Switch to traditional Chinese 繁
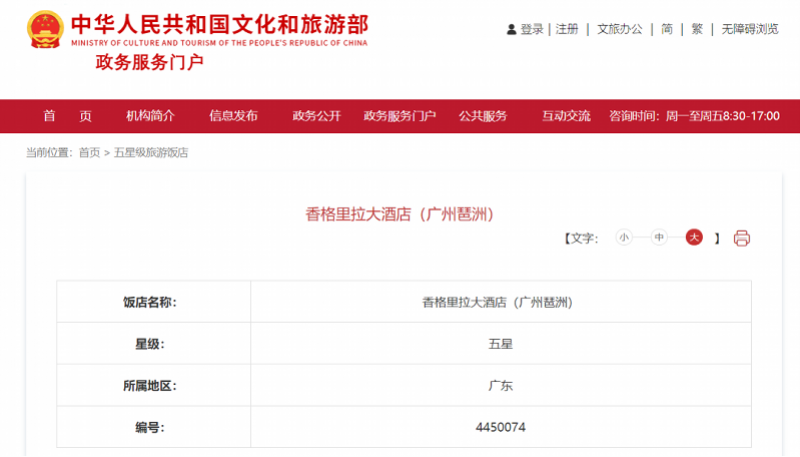The image size is (800, 457). (697, 29)
